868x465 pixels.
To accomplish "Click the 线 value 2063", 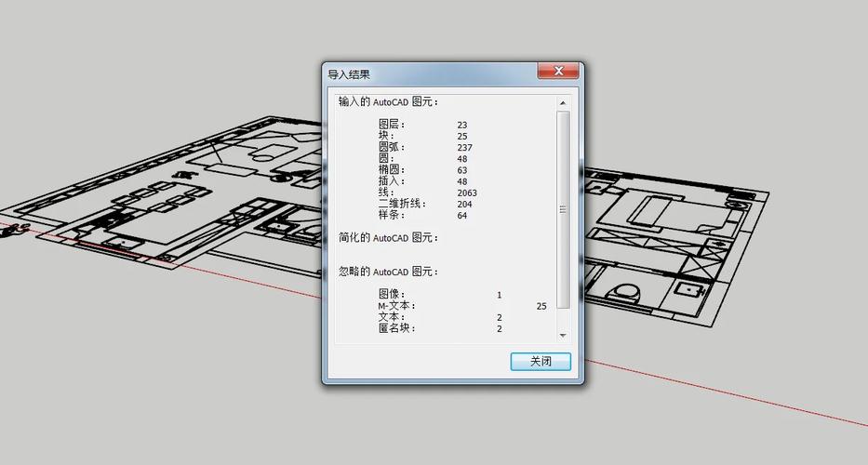I will point(467,193).
